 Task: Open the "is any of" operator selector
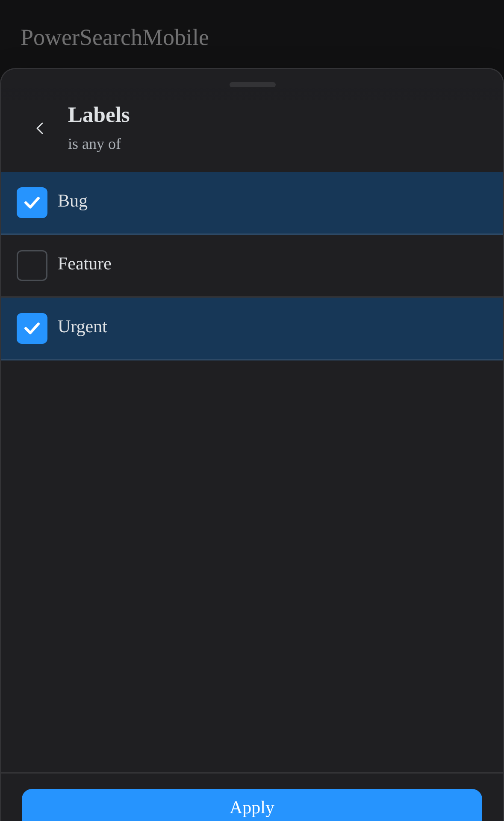point(94,144)
